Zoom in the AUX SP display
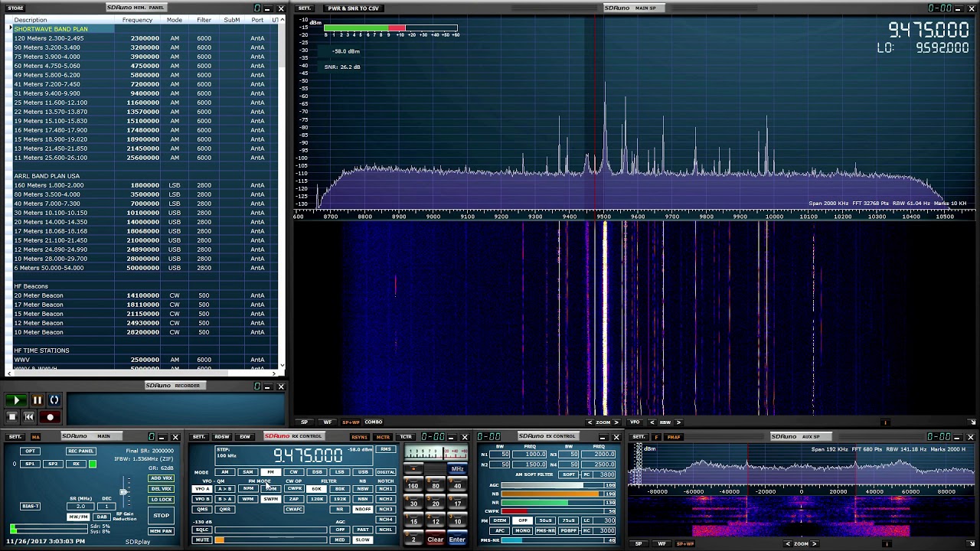This screenshot has height=551, width=980. pyautogui.click(x=814, y=544)
